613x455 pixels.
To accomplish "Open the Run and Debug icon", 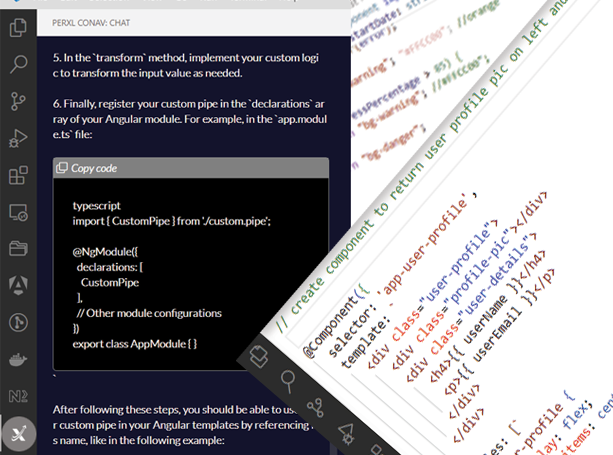I will point(18,139).
